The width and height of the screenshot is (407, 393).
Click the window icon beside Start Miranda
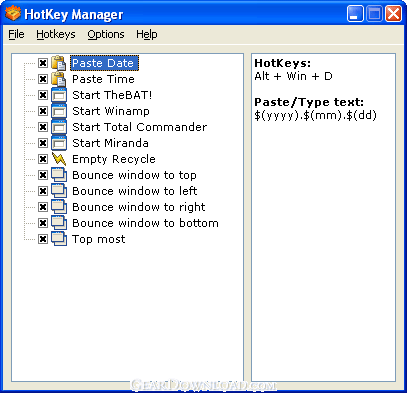click(x=59, y=143)
